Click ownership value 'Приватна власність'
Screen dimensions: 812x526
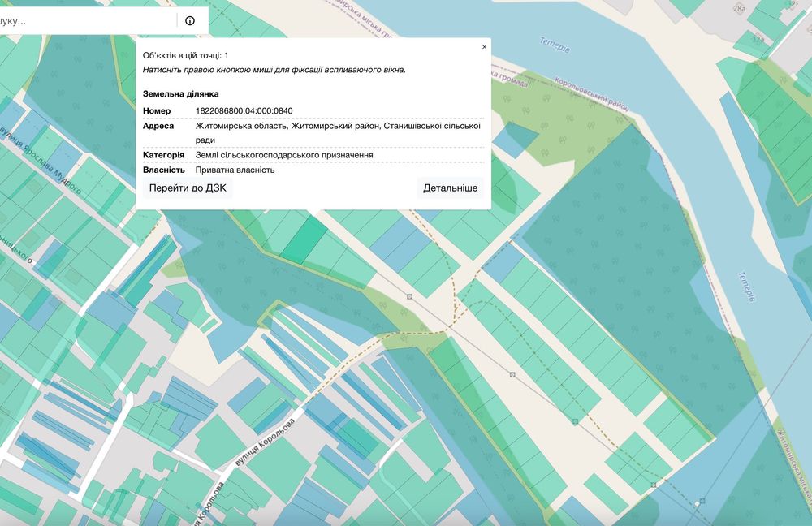click(235, 170)
